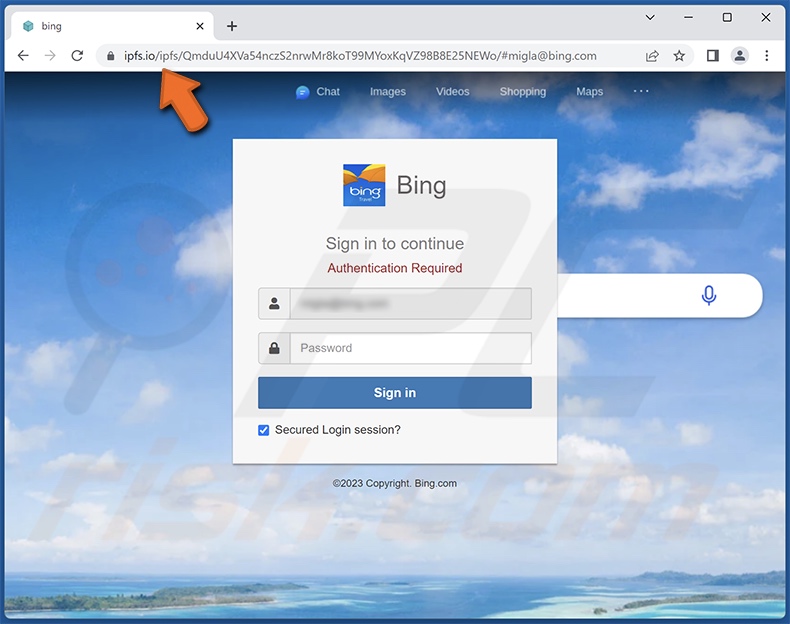Open Maps from top navigation
Image resolution: width=790 pixels, height=624 pixels.
(x=589, y=92)
